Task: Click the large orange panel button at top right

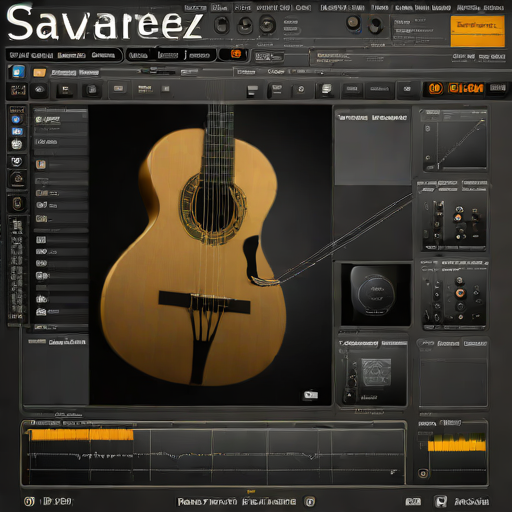Action: click(477, 31)
